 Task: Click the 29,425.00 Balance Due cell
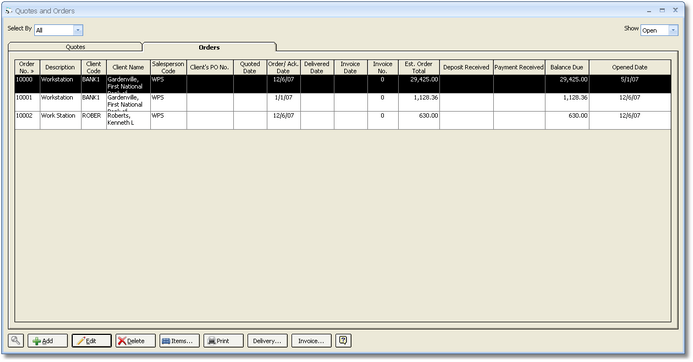pyautogui.click(x=567, y=84)
